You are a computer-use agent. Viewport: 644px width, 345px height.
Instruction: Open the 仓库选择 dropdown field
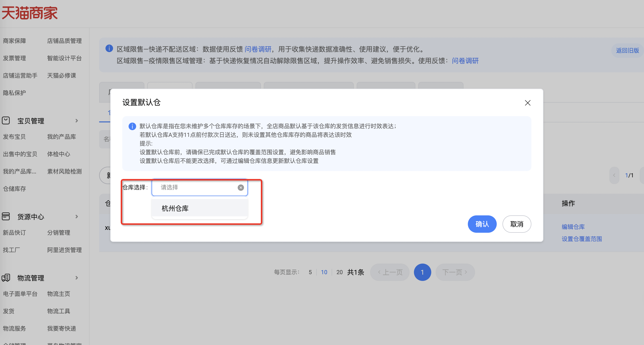200,187
